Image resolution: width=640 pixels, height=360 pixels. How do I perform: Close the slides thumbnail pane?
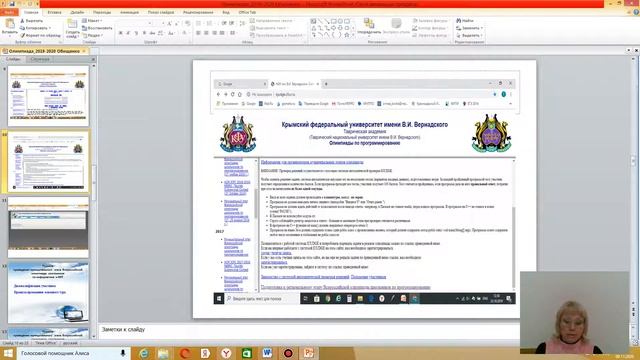(x=93, y=60)
